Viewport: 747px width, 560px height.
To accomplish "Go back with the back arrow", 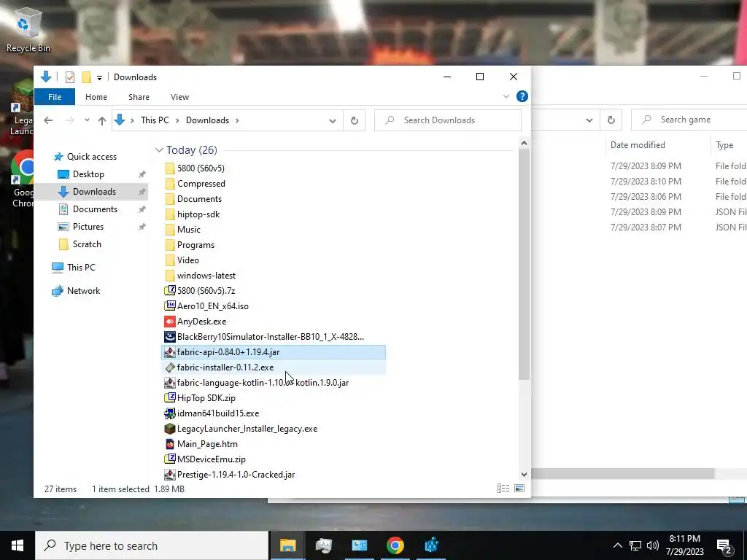I will click(48, 120).
